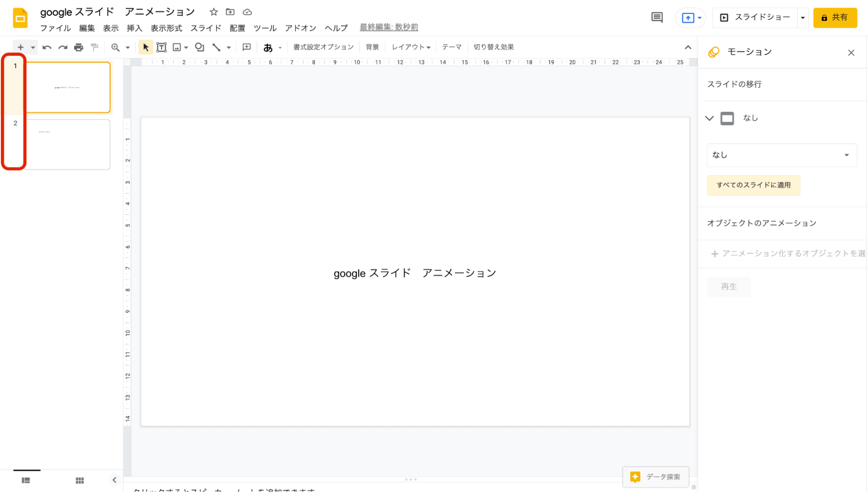
Task: Click the 共有 share button
Action: (835, 18)
